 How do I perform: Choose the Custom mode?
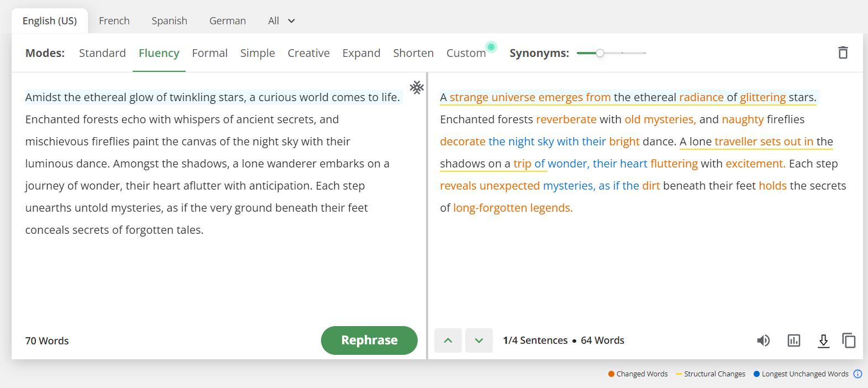click(x=466, y=53)
